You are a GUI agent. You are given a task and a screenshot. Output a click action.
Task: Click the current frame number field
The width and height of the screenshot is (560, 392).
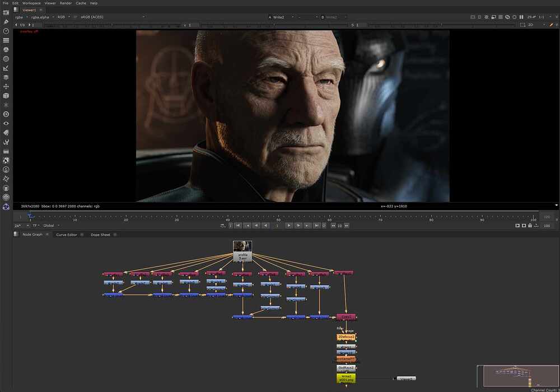277,226
